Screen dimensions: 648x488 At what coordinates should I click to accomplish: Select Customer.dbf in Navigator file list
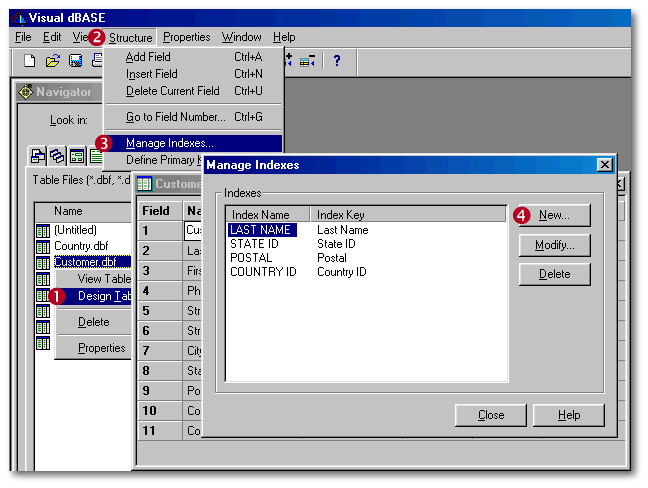92,262
